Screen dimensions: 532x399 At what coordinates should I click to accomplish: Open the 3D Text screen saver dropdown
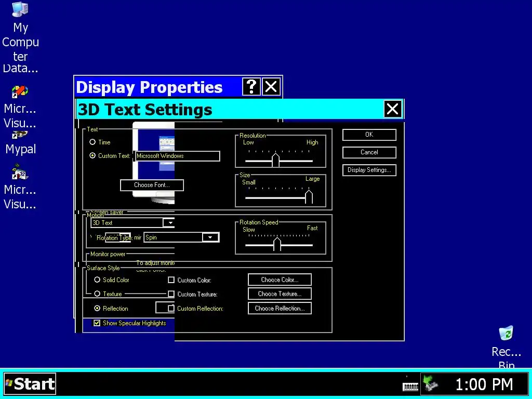(169, 223)
